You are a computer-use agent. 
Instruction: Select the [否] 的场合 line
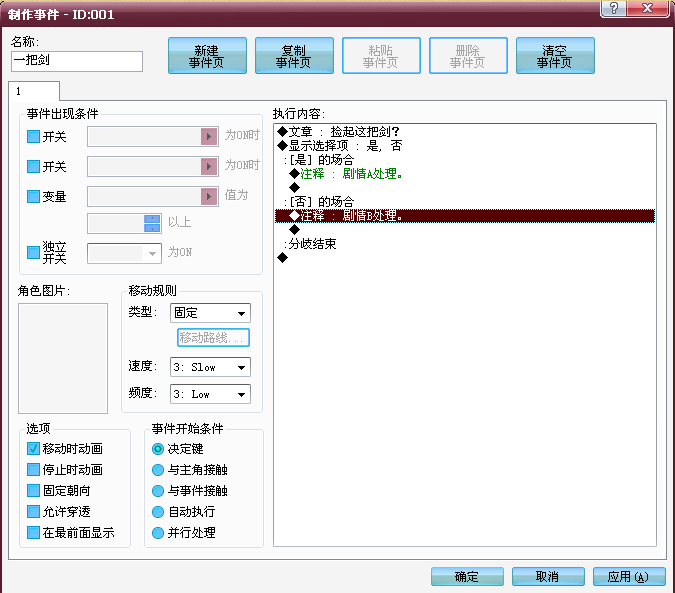(465, 202)
